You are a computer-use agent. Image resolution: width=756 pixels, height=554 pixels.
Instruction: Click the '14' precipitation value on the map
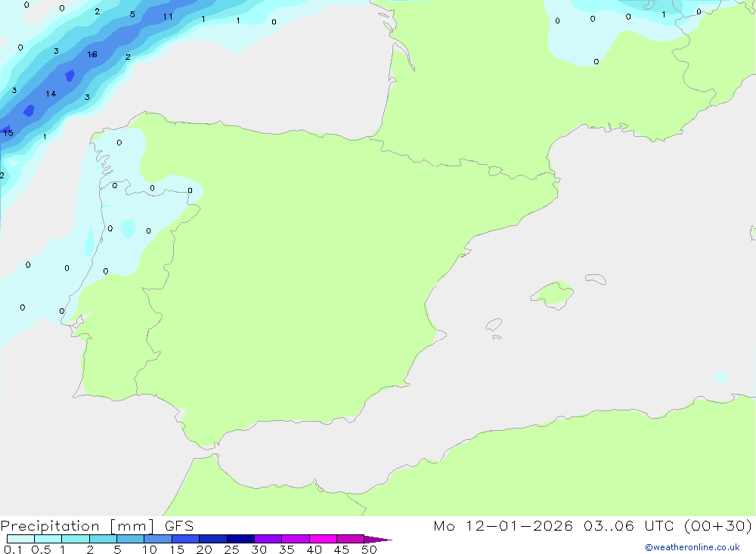point(51,94)
